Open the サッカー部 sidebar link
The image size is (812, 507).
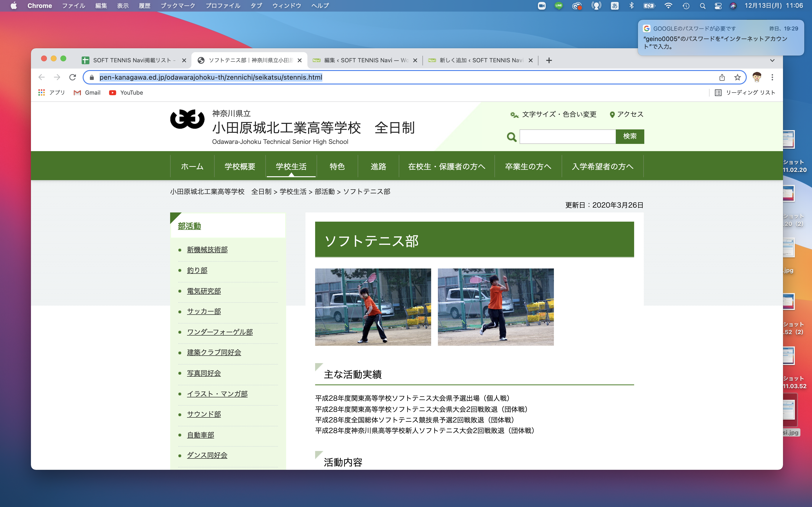pyautogui.click(x=204, y=311)
